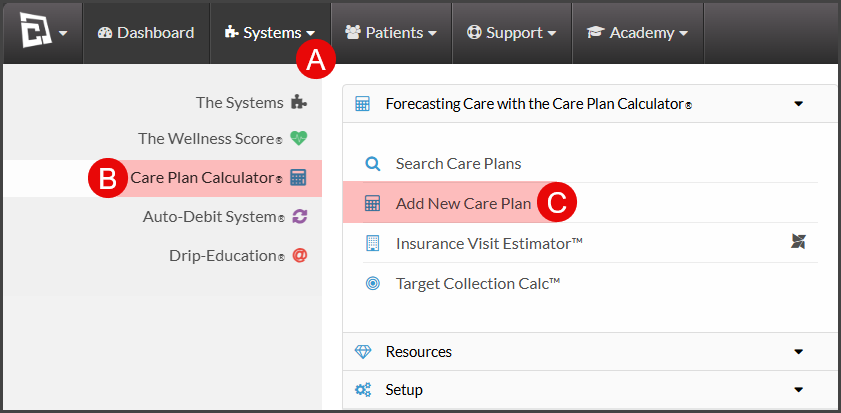Go to the Dashboard
This screenshot has height=413, width=841.
pos(146,33)
